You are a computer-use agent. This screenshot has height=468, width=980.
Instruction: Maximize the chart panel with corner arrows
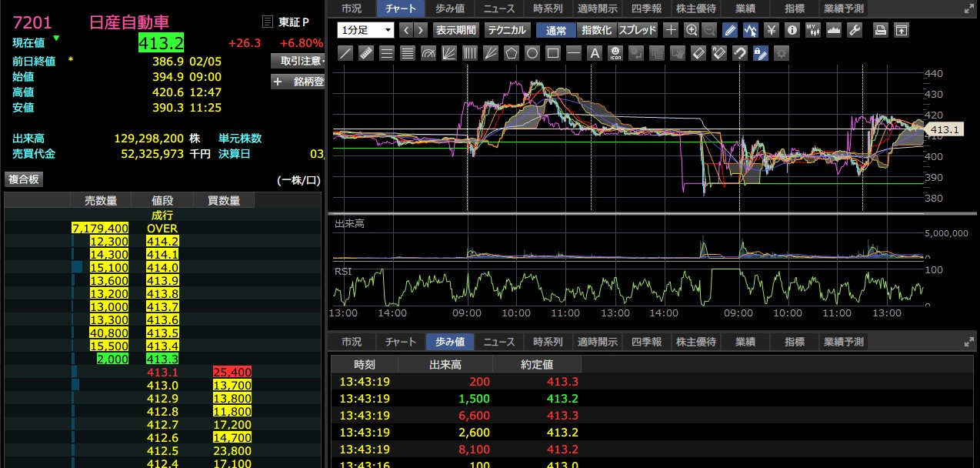pos(968,9)
